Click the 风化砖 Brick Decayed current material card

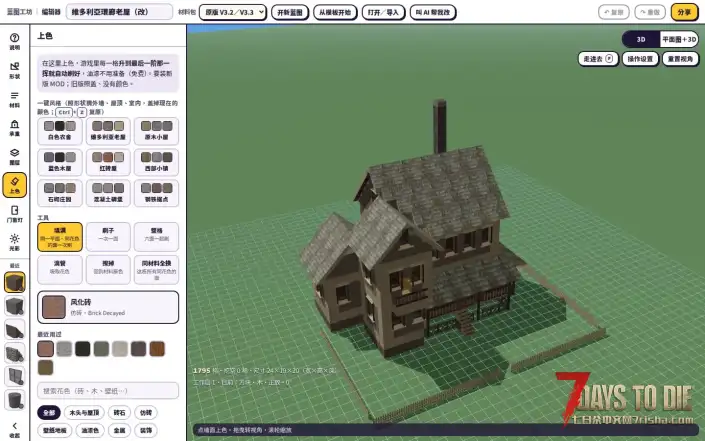[108, 307]
